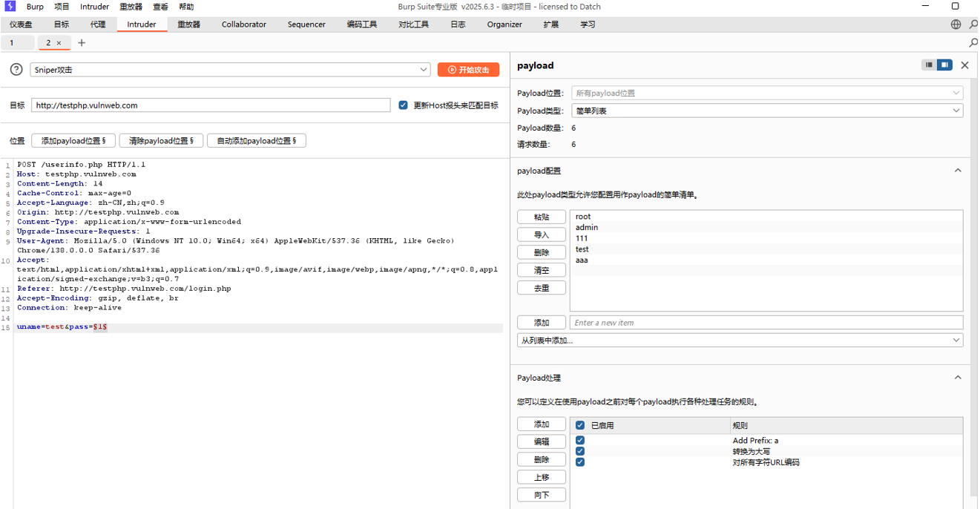The image size is (980, 509).
Task: Close Intruder tab 2 with x icon
Action: click(59, 43)
